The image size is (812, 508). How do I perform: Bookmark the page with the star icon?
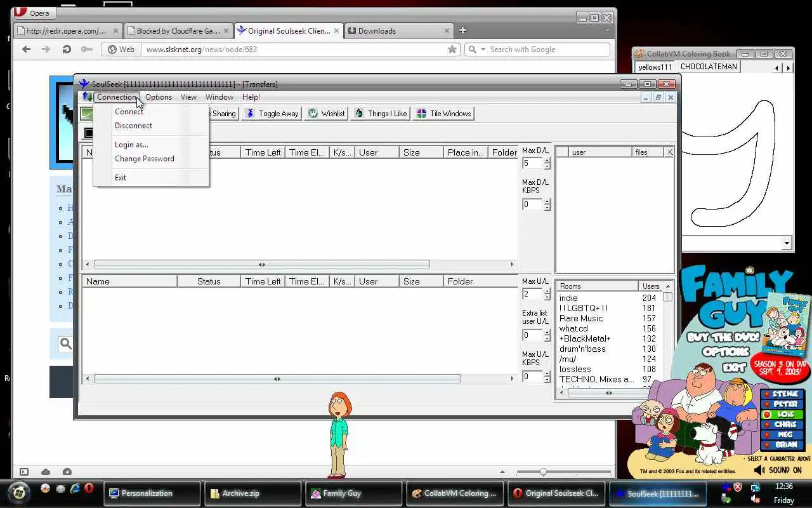coord(452,49)
